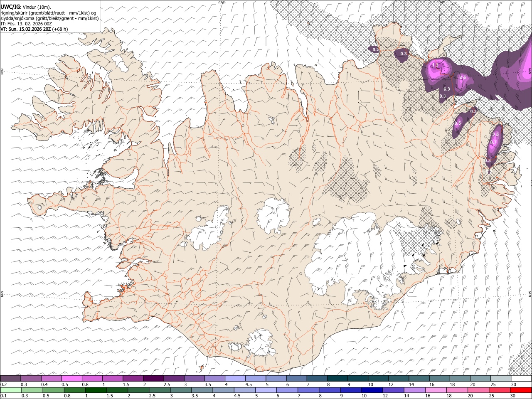Click the '0.7' precipitation value on the east coast
Screen dimensions: 532x399
click(494, 143)
